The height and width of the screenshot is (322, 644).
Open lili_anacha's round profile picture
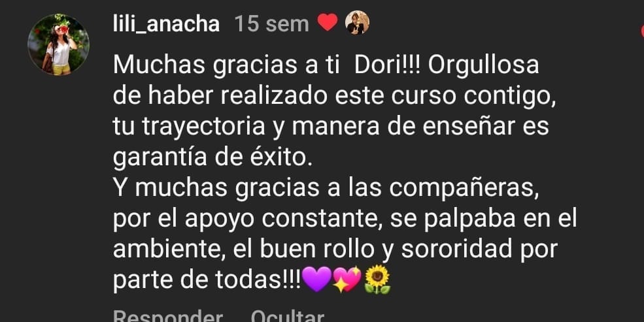pyautogui.click(x=58, y=44)
